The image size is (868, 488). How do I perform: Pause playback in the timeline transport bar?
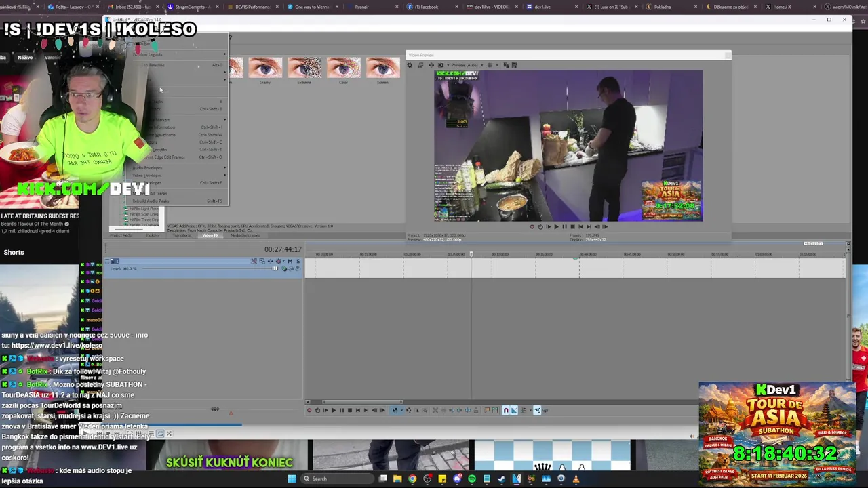[342, 410]
